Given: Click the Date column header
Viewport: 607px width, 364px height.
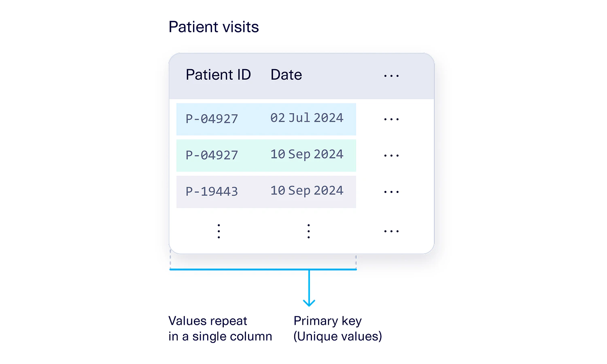Looking at the screenshot, I should pyautogui.click(x=286, y=75).
